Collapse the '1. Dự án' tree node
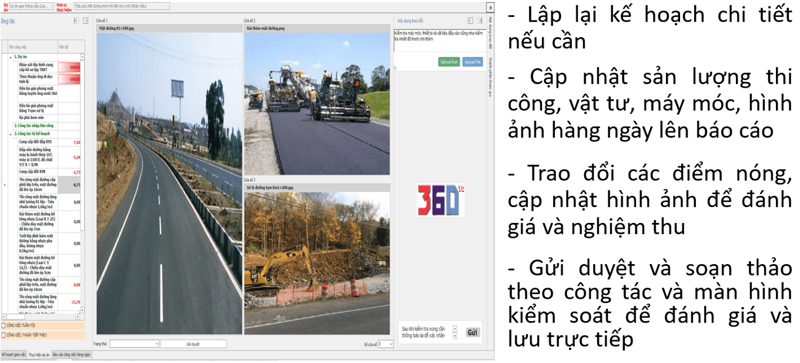 (x=10, y=57)
